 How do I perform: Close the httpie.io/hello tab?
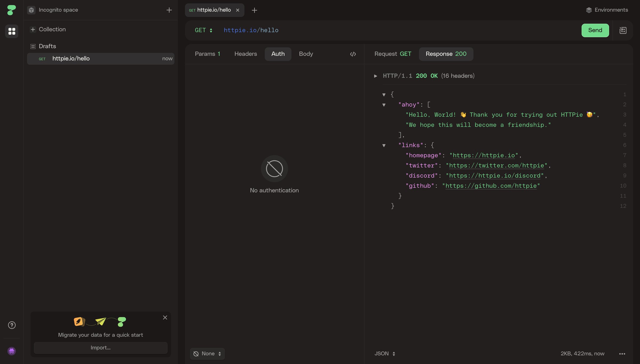238,10
